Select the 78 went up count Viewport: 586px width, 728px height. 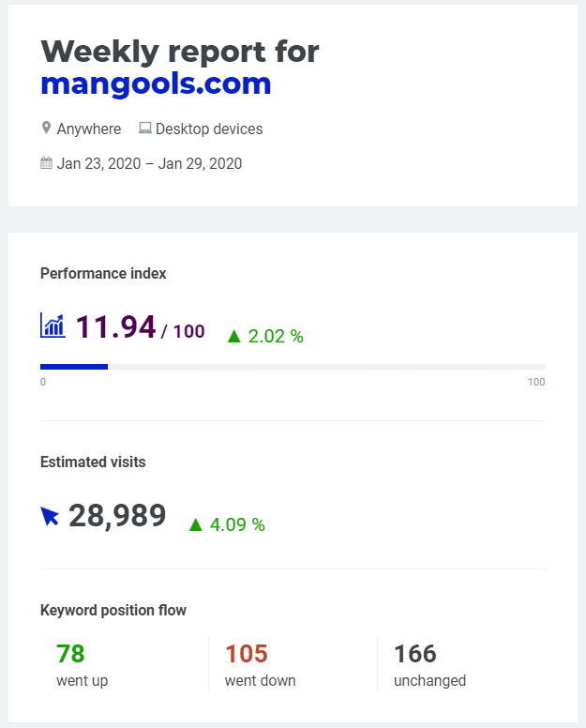click(x=70, y=654)
